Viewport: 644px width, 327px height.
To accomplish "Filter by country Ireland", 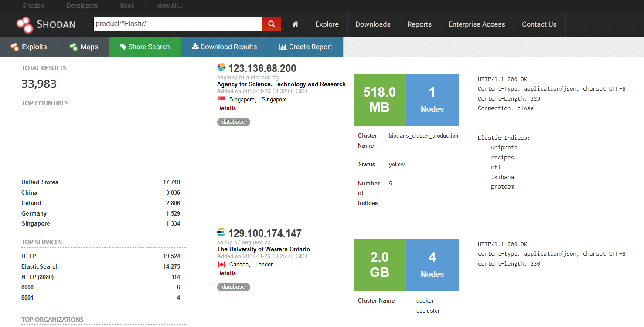I will pos(31,203).
